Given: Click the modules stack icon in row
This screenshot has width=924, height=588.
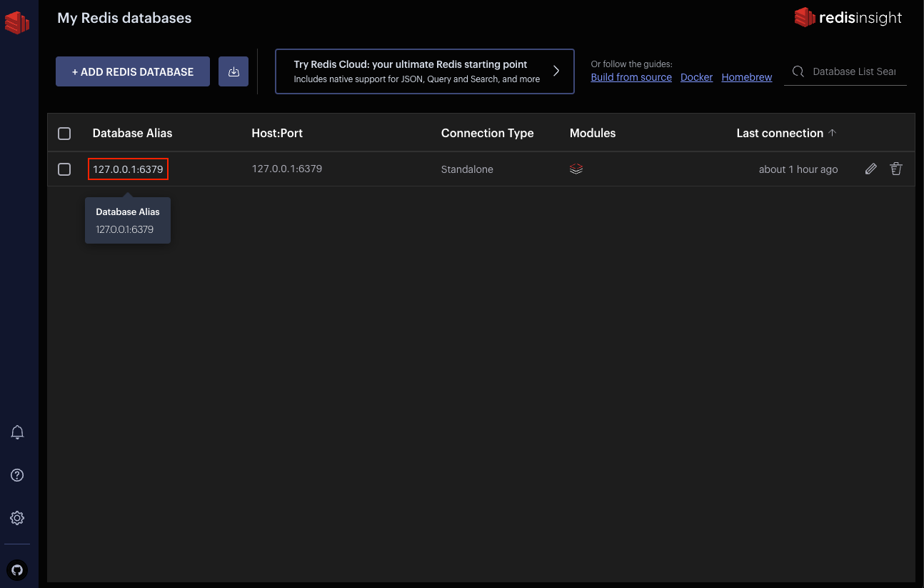Looking at the screenshot, I should coord(576,169).
